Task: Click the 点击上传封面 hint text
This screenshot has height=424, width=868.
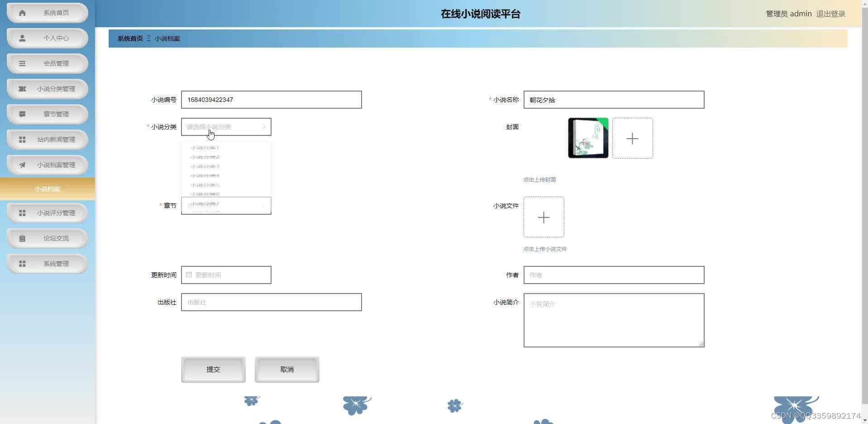Action: click(539, 179)
